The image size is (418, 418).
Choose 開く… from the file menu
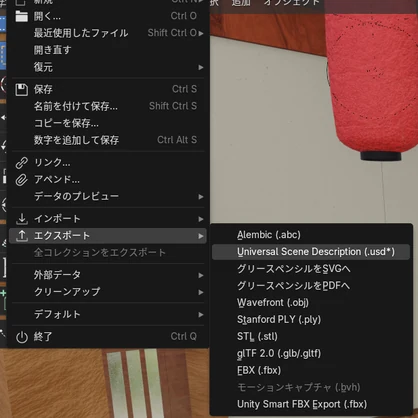point(108,16)
